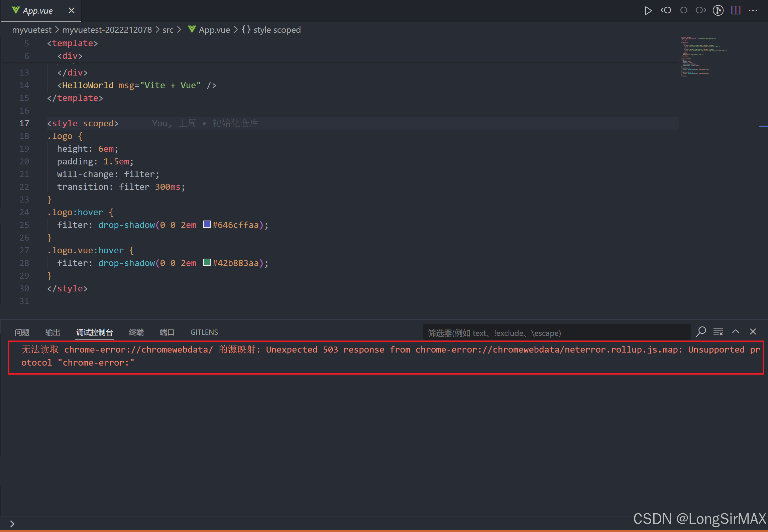Open the 输出 panel tab
768x532 pixels.
pos(52,332)
